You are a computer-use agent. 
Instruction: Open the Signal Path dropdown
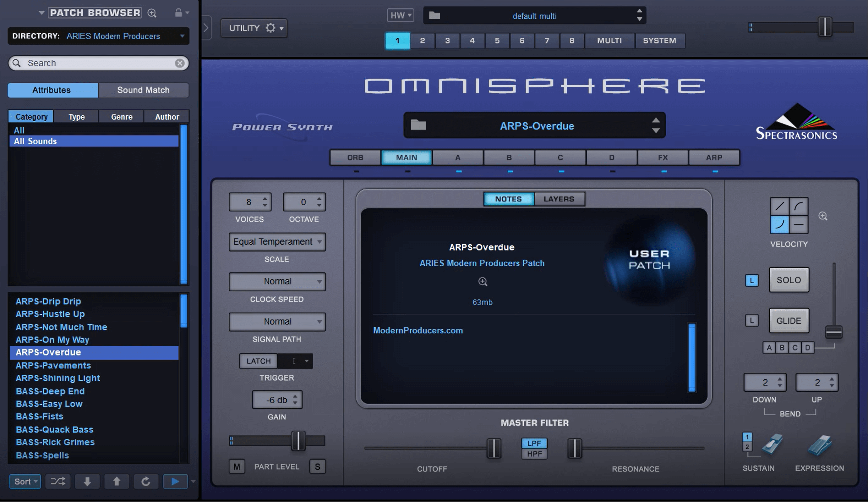tap(277, 322)
